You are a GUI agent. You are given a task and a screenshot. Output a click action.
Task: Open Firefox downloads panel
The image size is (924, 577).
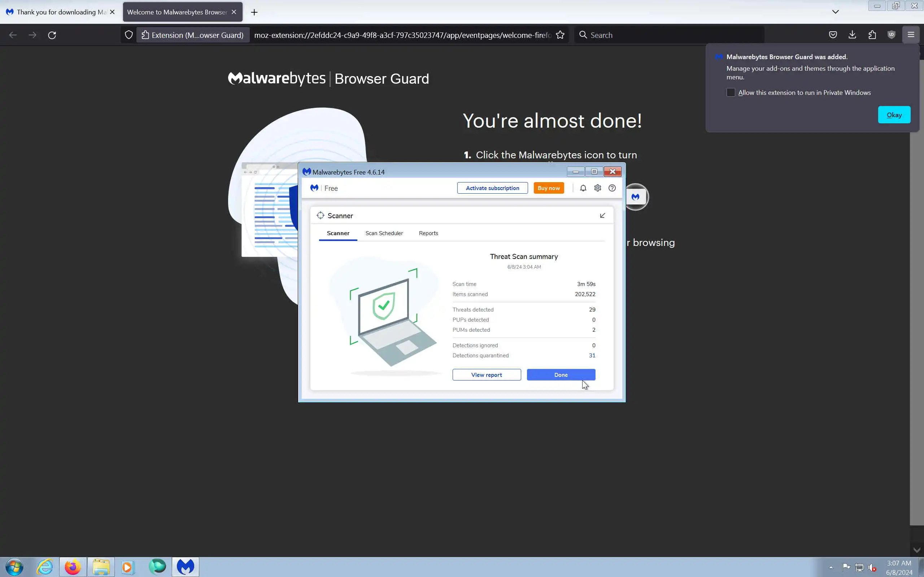(852, 35)
